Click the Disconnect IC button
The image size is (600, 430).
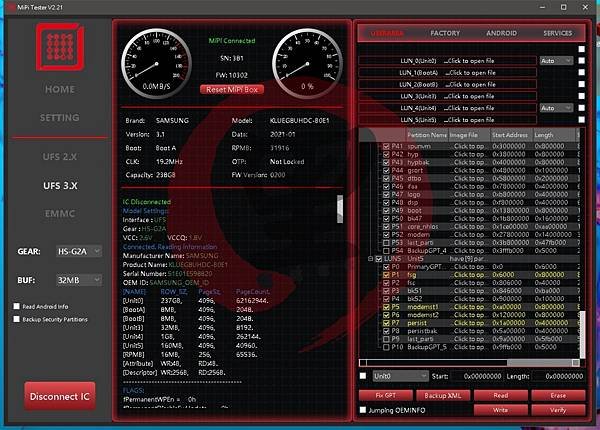[x=60, y=396]
